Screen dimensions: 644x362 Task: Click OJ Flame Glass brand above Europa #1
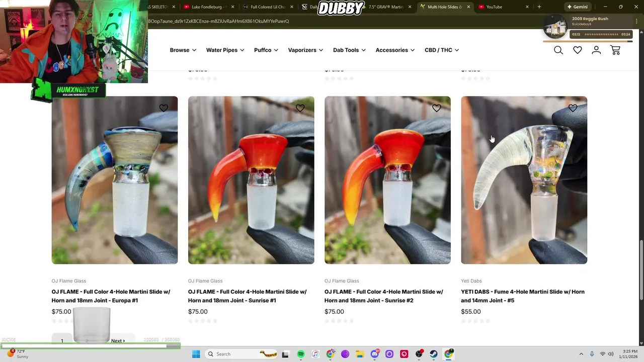[x=69, y=281]
